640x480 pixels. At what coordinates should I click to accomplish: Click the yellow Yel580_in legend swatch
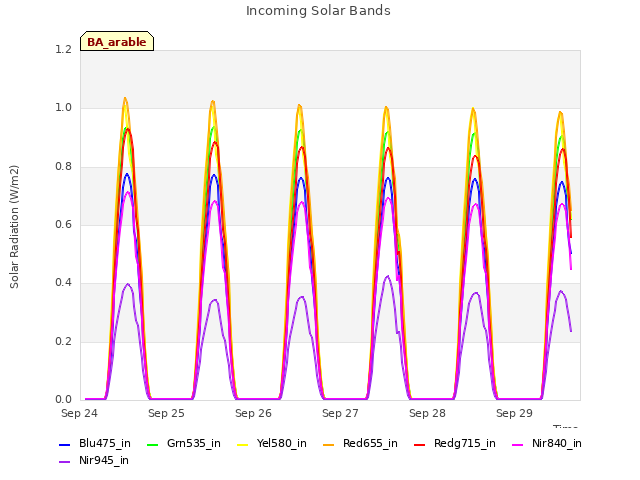tap(242, 444)
